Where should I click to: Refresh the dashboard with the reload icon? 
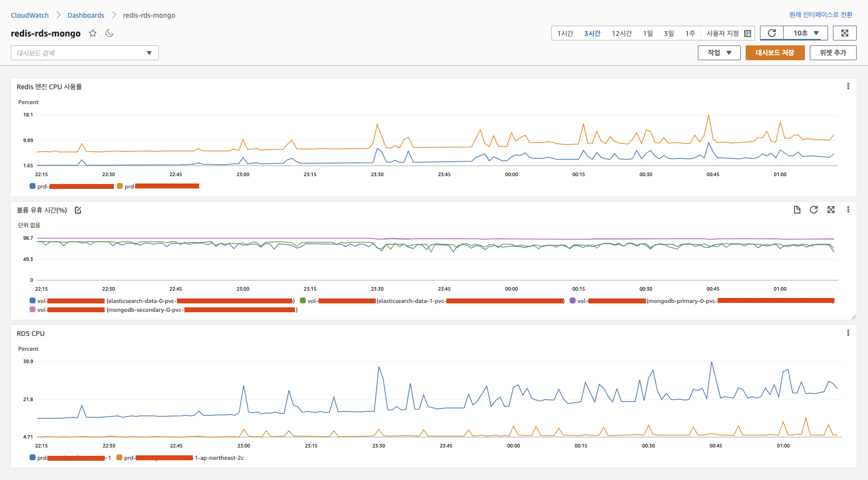pos(772,33)
